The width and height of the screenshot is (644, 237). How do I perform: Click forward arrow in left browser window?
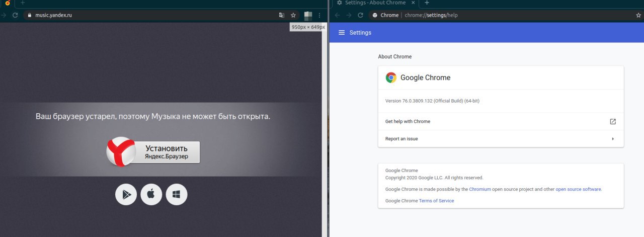(4, 15)
